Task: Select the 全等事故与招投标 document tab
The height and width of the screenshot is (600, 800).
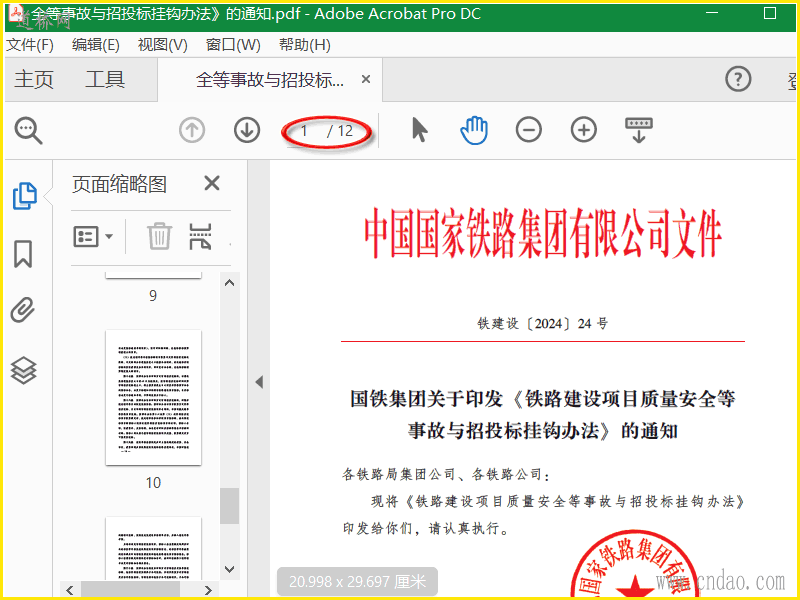Action: pos(270,80)
